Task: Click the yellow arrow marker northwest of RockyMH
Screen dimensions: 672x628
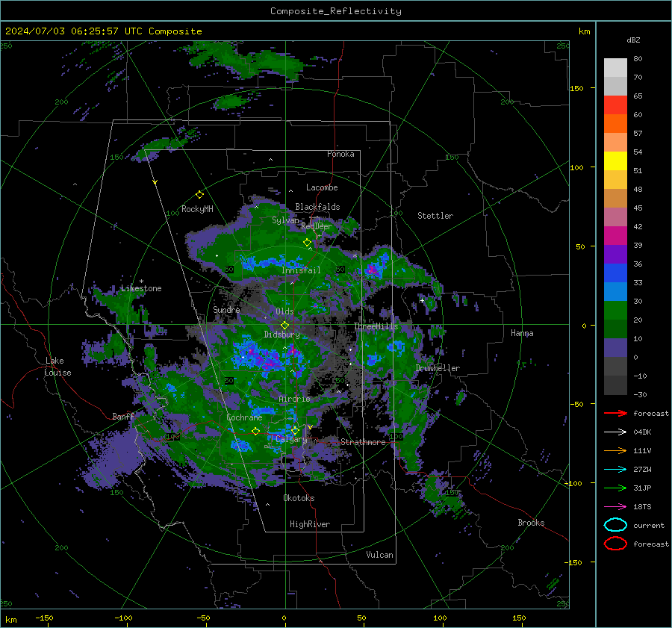Action: coord(155,182)
